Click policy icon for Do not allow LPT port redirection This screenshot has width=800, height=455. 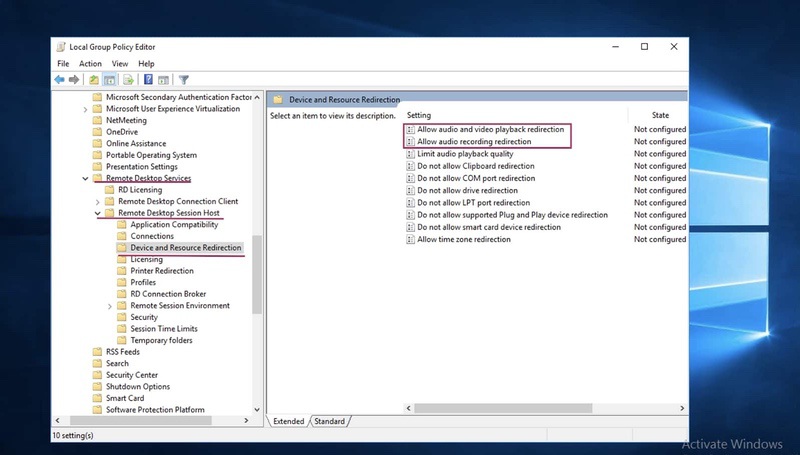click(x=410, y=203)
